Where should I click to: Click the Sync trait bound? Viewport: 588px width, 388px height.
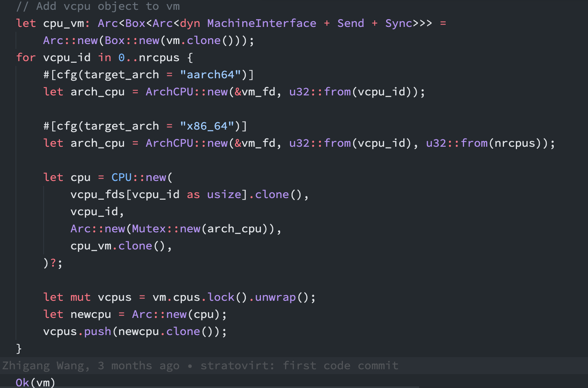tap(399, 24)
